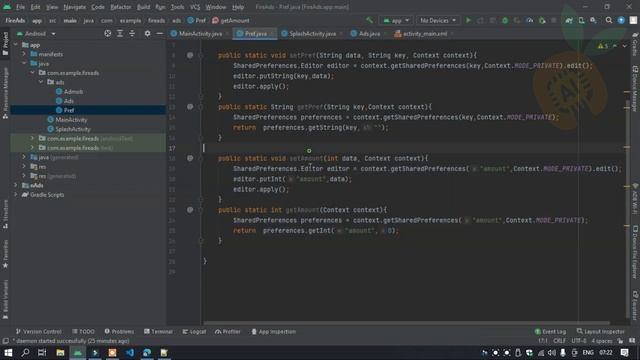Open the VCS menu

click(x=195, y=7)
